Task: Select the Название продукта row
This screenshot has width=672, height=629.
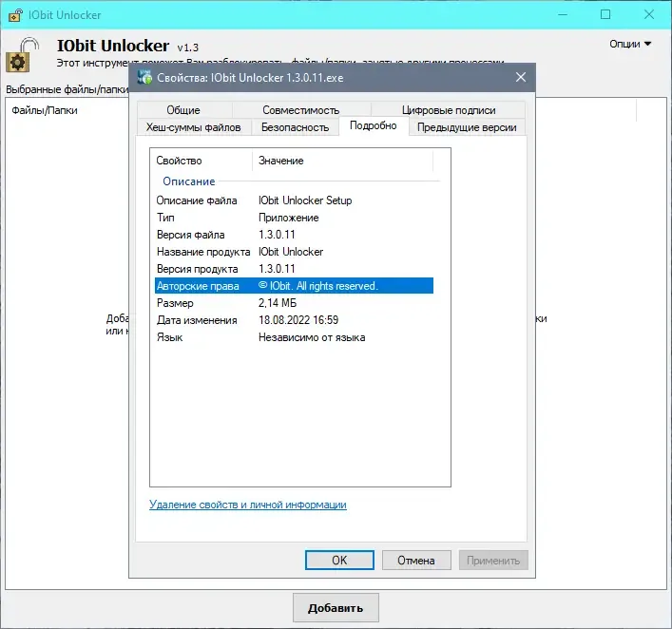Action: coord(294,252)
